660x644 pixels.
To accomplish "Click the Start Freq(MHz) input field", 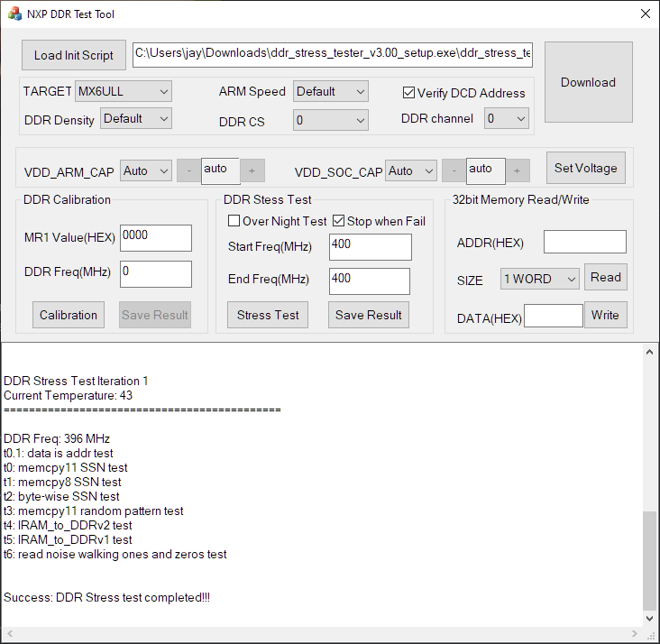I will tap(371, 247).
